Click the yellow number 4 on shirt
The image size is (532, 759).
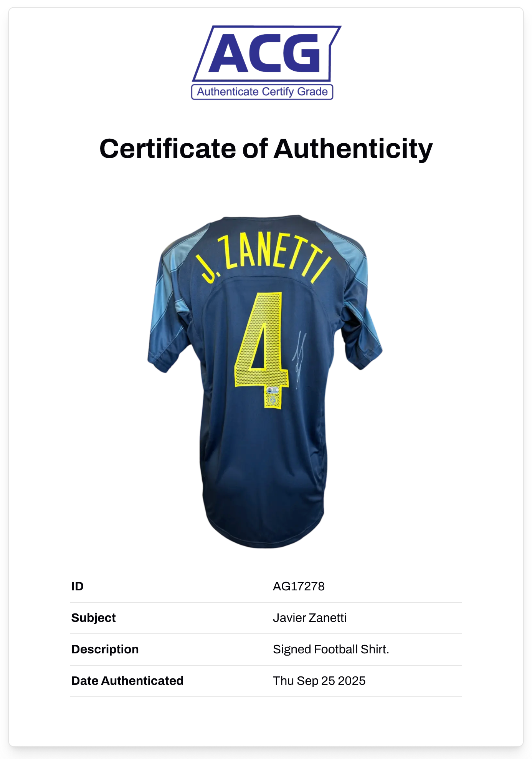coord(263,342)
